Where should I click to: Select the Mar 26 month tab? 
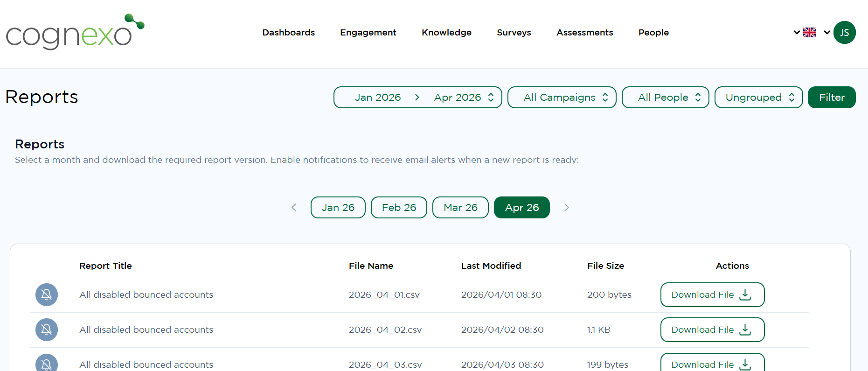(x=460, y=208)
